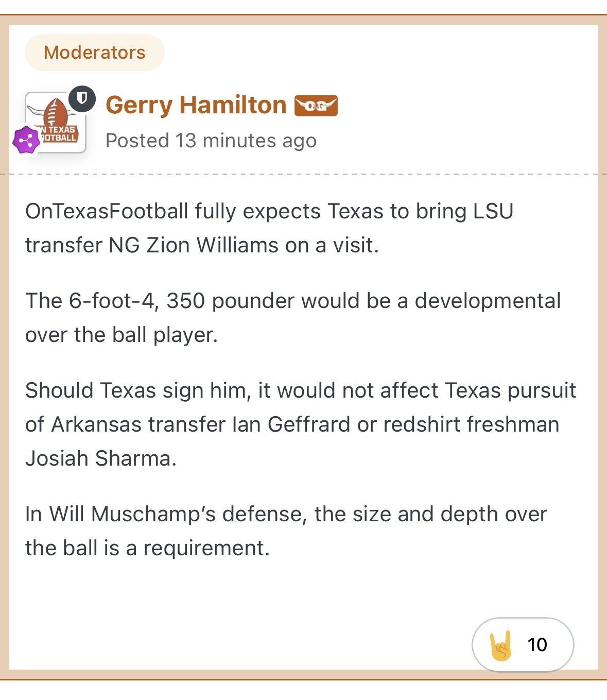Click the word OnTexasFootball in the post
607x700 pixels.
click(x=107, y=211)
